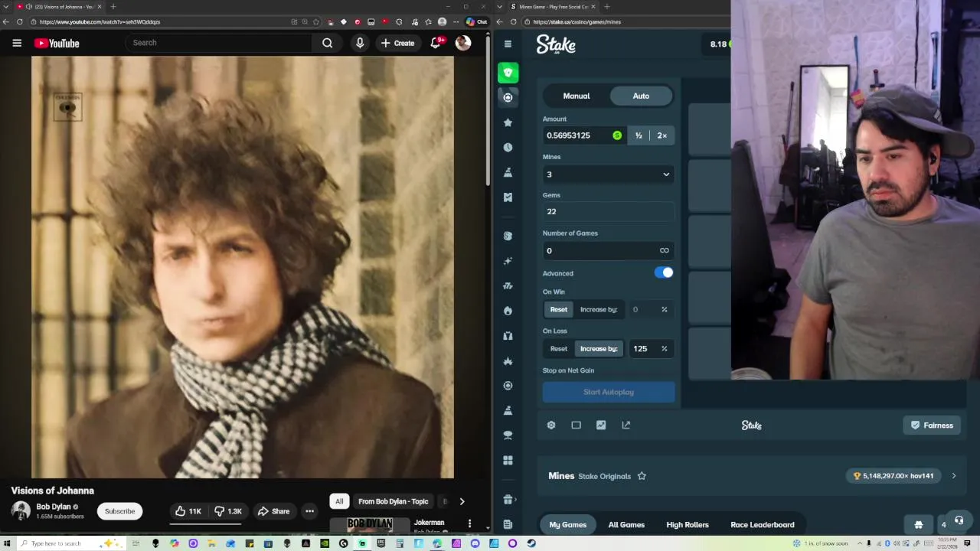Click the green shield icon in Stake sidebar
The width and height of the screenshot is (980, 551).
[x=508, y=73]
